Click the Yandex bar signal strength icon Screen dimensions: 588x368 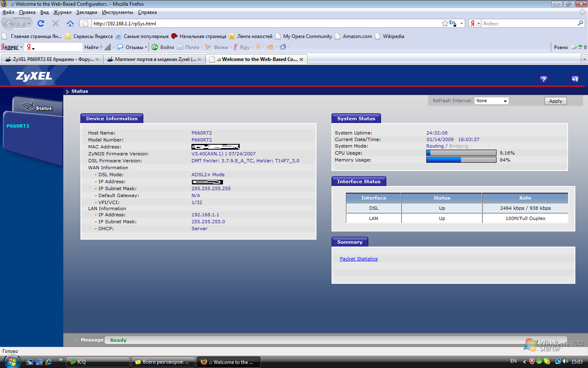point(107,47)
